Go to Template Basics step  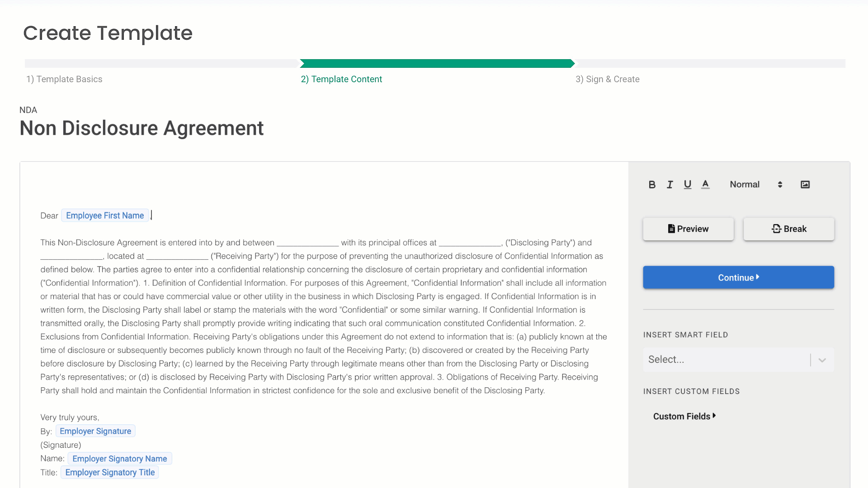[x=64, y=79]
